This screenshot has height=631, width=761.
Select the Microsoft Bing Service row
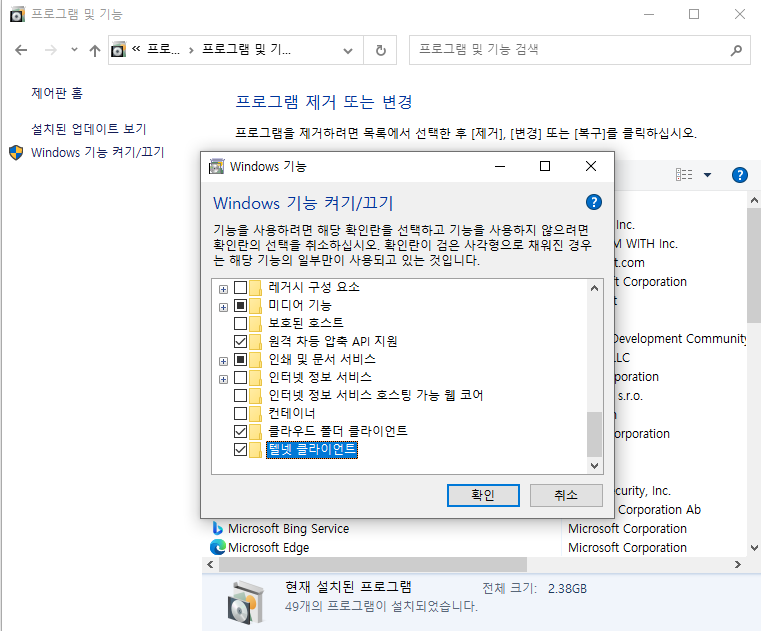coord(474,529)
